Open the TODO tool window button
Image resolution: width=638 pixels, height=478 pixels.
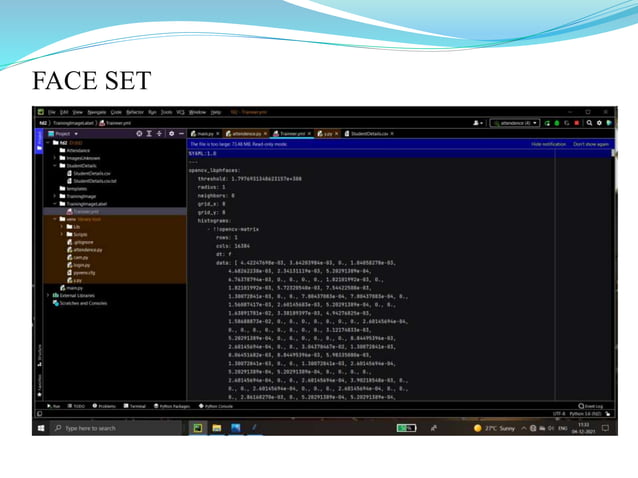tap(76, 406)
